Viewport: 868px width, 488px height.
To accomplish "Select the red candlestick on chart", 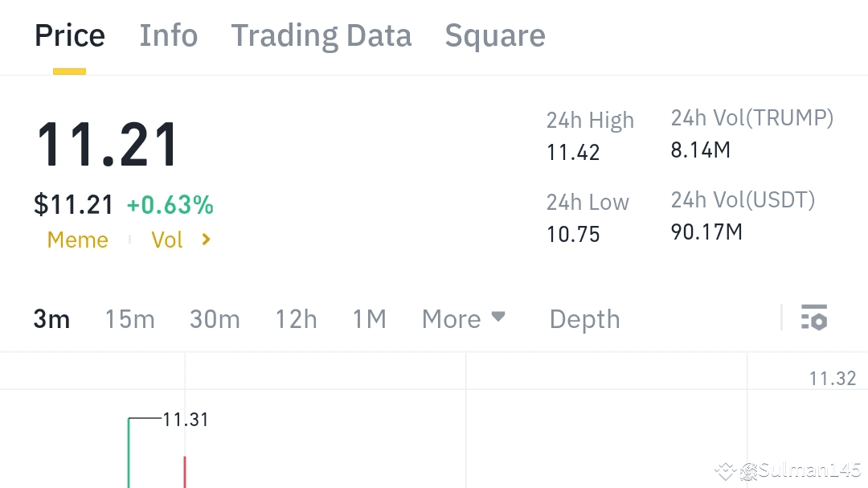I will click(185, 471).
